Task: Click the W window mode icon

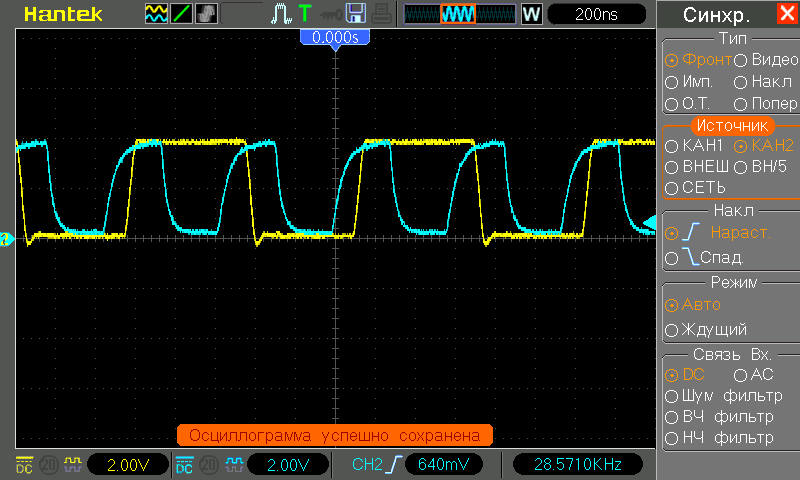Action: 531,14
